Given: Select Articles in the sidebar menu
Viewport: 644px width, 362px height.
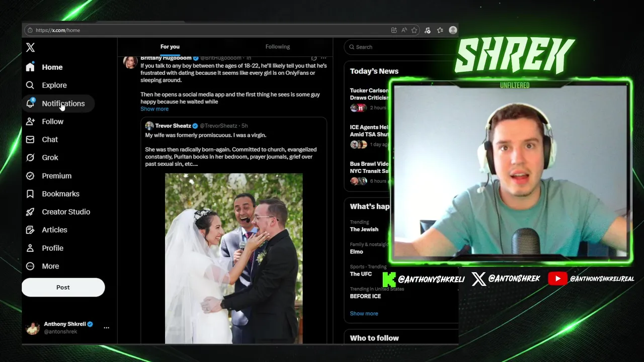Looking at the screenshot, I should pos(54,230).
